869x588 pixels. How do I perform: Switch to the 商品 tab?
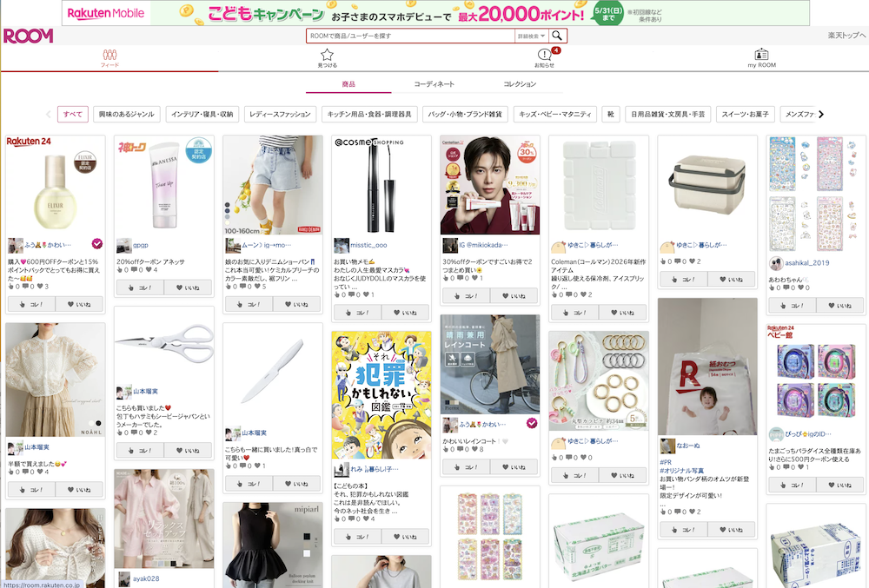point(348,84)
